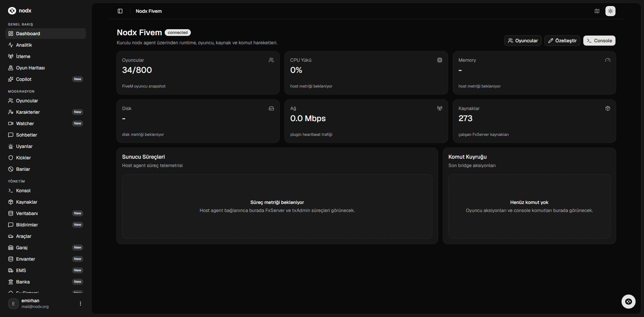Click the Konsol terminal icon

pos(11,191)
